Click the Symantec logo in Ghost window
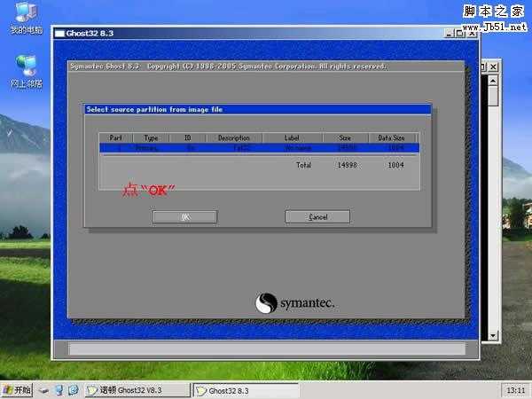Viewport: 532px width, 399px height. click(x=295, y=303)
